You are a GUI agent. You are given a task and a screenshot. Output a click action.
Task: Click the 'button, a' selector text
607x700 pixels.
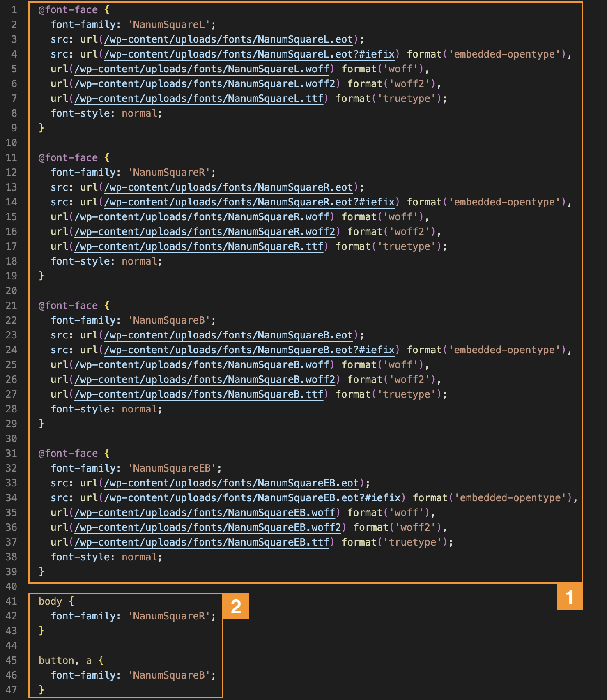[65, 661]
